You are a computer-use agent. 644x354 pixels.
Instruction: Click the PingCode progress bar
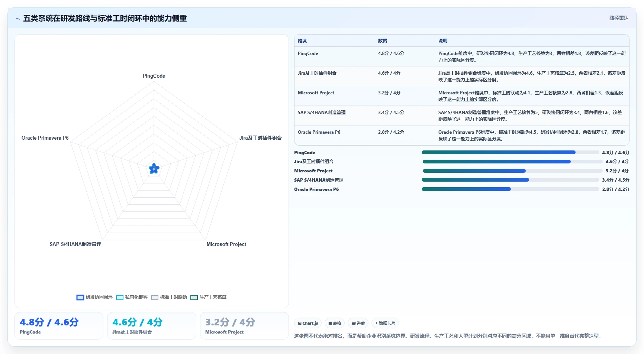coord(510,152)
